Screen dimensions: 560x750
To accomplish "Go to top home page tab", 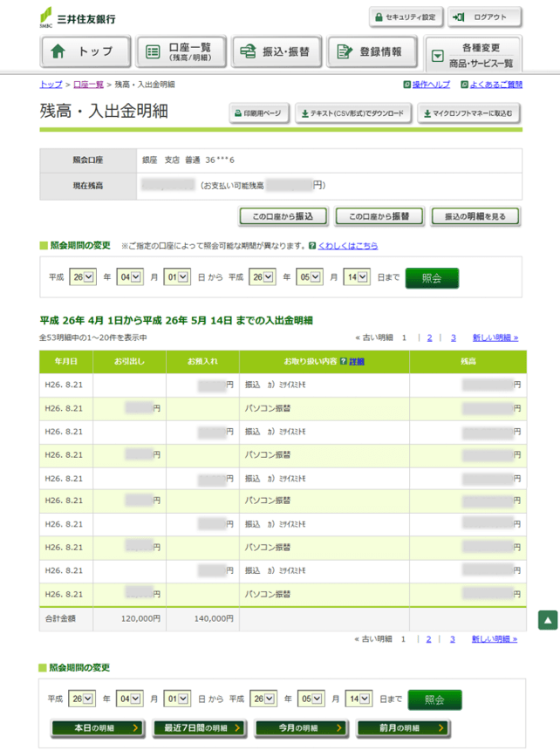I will [85, 51].
